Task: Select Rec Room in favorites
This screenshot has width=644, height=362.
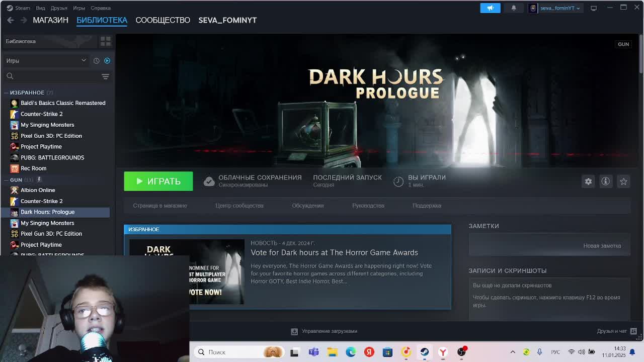Action: [33, 168]
